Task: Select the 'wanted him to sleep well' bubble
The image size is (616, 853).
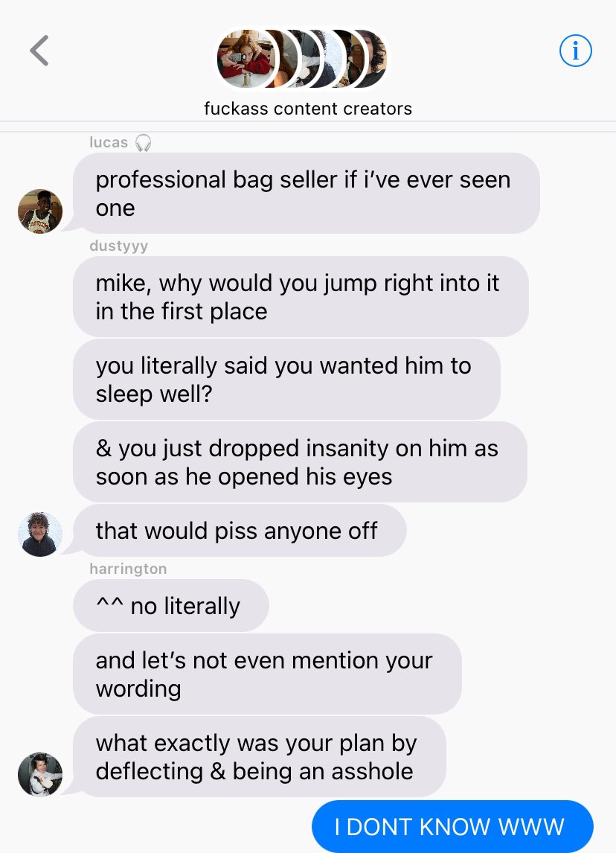Action: tap(286, 379)
